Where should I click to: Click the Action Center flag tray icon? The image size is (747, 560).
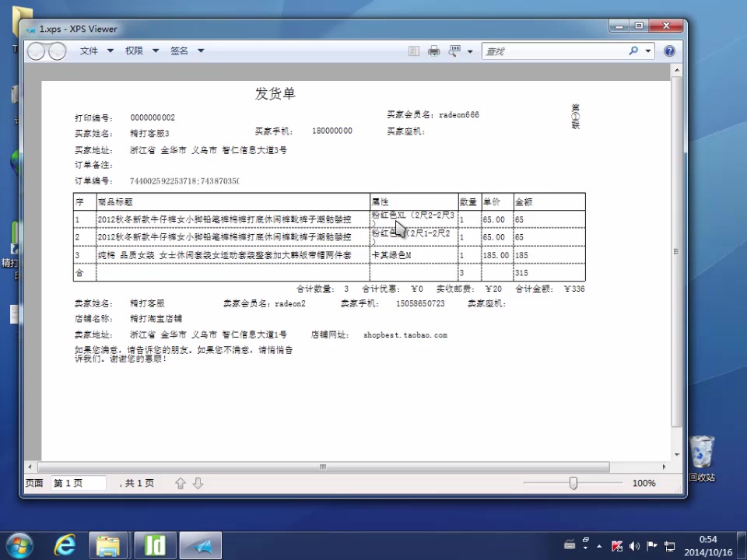652,546
